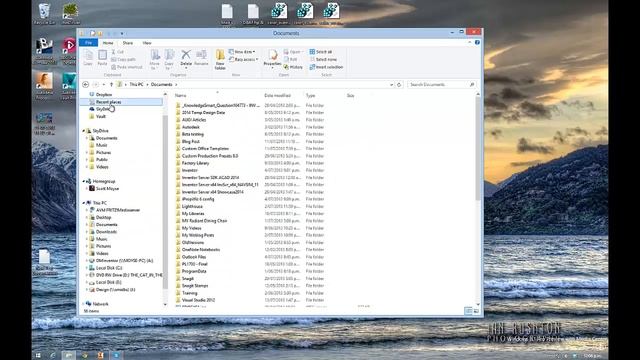This screenshot has height=360, width=640.
Task: Expand the Network tree node
Action: [x=84, y=304]
